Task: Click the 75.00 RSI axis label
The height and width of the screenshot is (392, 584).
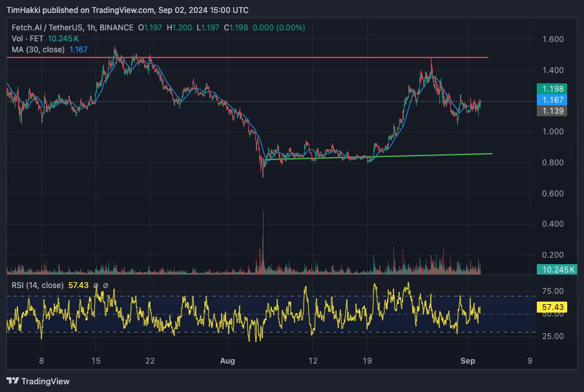Action: (x=553, y=291)
